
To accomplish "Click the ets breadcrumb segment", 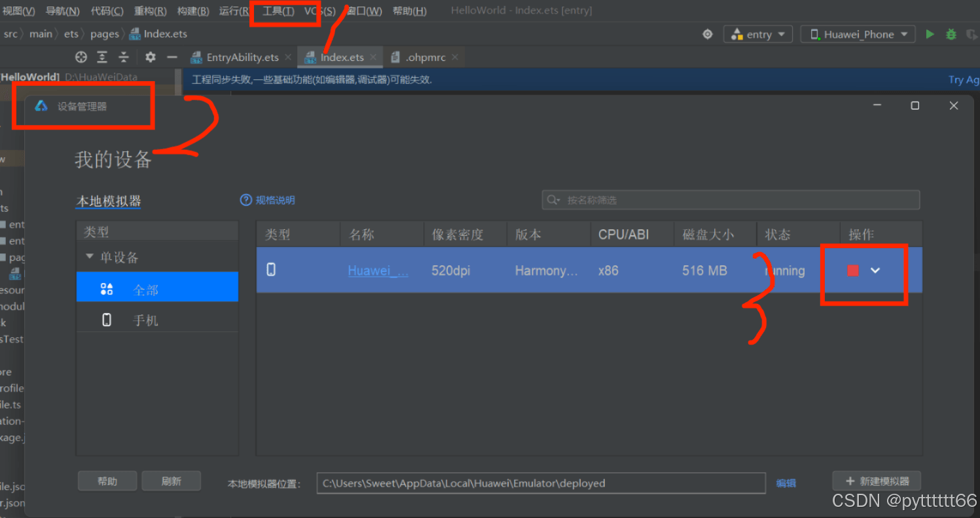I will pos(71,34).
